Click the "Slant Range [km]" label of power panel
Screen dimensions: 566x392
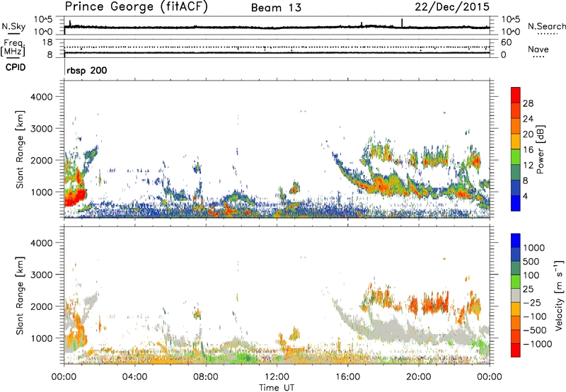(20, 149)
